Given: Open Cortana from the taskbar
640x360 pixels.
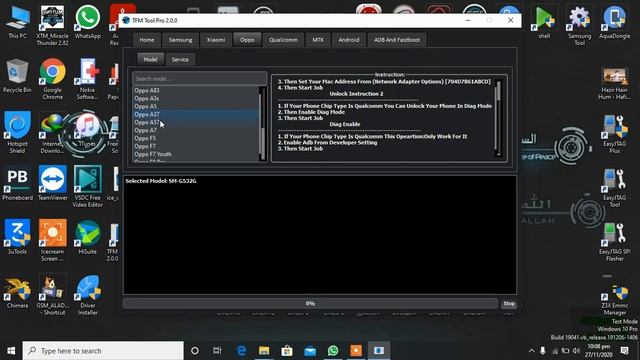Looking at the screenshot, I should (x=195, y=351).
